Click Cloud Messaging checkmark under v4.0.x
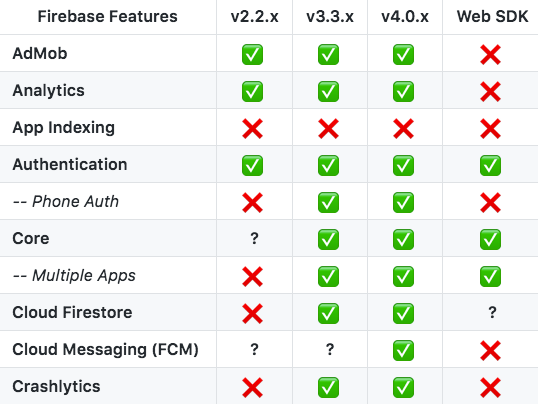Screen dimensions: 538x404 (404, 350)
